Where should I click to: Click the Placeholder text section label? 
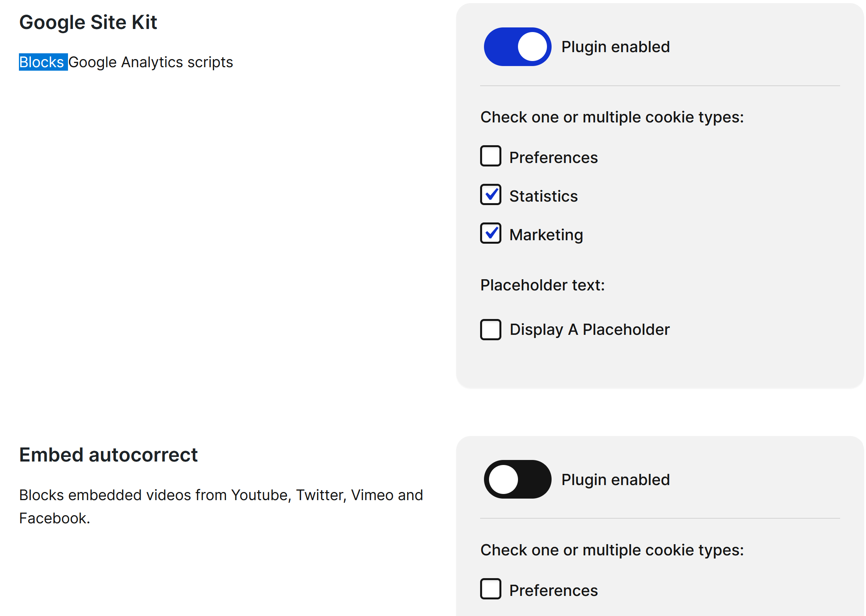pos(542,285)
